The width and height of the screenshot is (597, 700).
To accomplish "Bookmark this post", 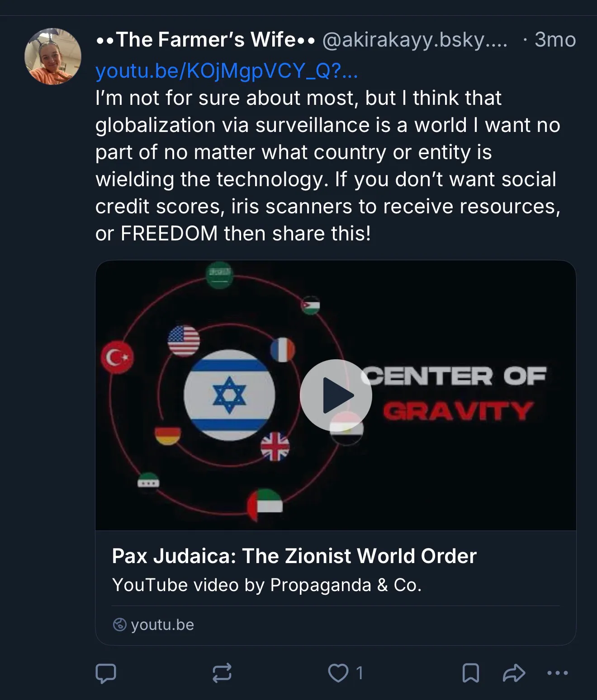I will [470, 673].
